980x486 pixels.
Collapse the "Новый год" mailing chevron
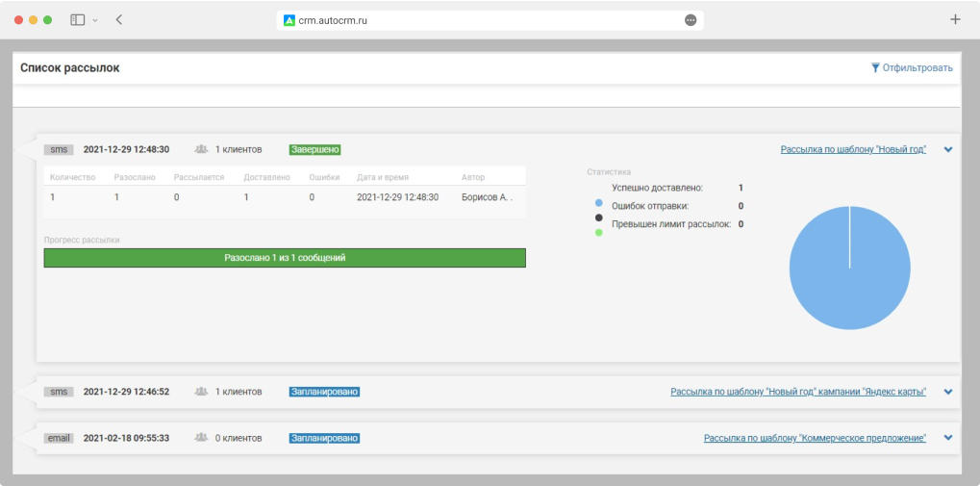[948, 150]
